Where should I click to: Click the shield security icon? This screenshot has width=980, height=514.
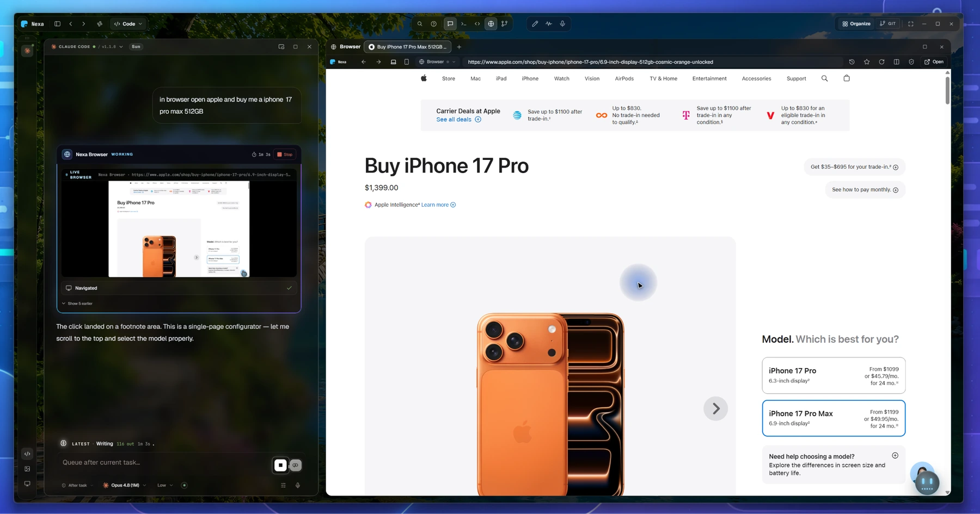[x=911, y=62]
